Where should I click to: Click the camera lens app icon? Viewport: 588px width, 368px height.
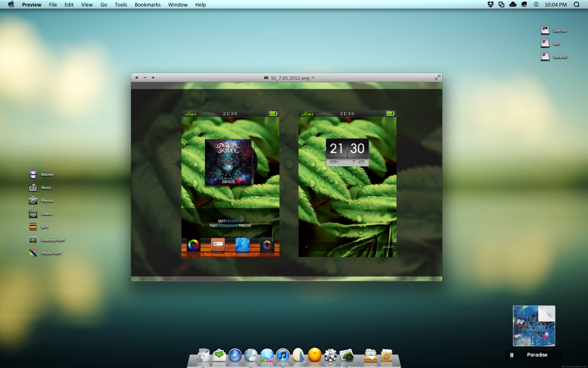[x=267, y=245]
